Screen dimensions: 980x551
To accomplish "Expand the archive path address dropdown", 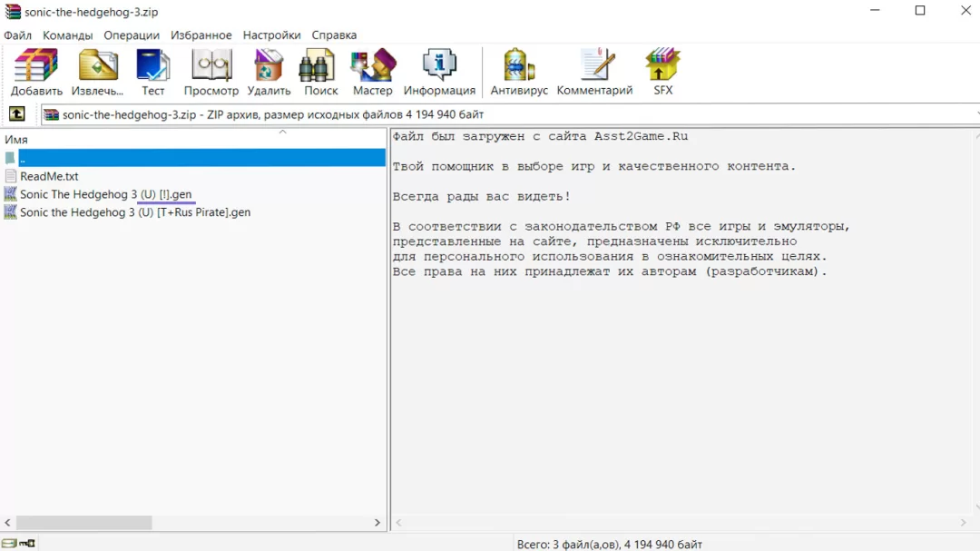I will pos(975,114).
